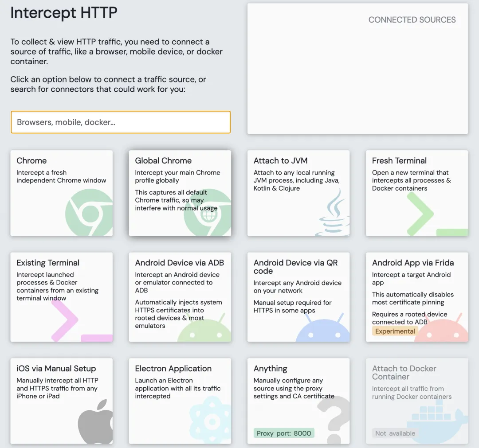Click the red Android robot icon

(x=441, y=330)
